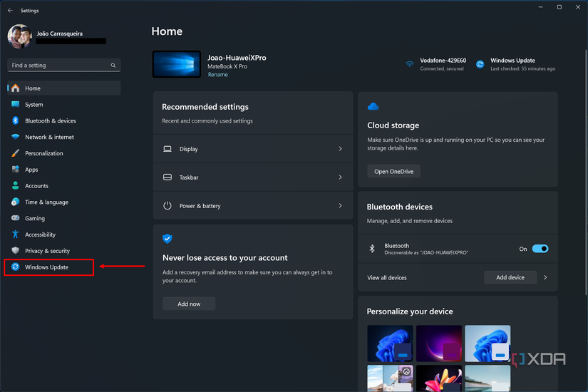Select the light blue bloom theme thumbnail

488,344
